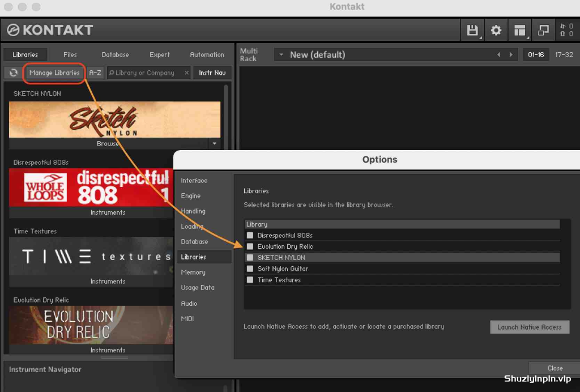Open Kontakt options via the gear icon
Screen dimensions: 580x392
[496, 30]
